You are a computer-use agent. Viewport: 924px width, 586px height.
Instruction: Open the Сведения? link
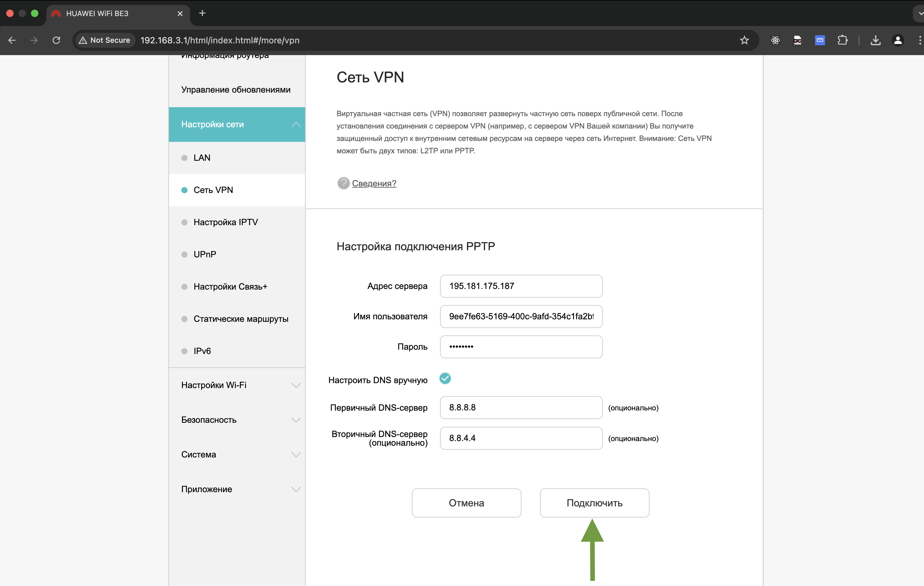[374, 184]
